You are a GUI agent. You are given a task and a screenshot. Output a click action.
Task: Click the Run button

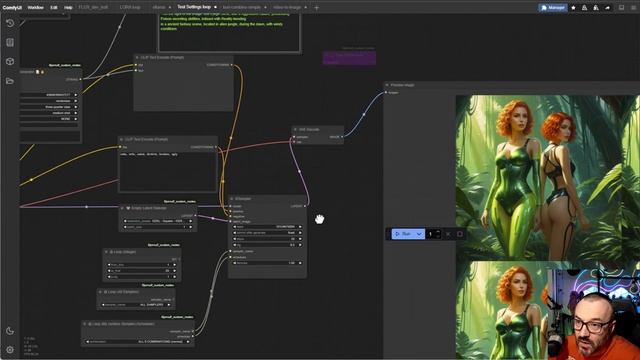(x=403, y=234)
